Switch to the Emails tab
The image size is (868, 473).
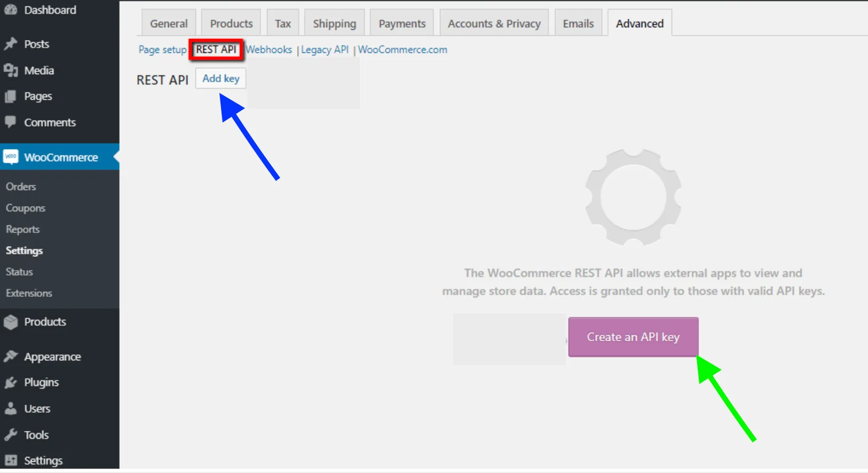point(578,23)
